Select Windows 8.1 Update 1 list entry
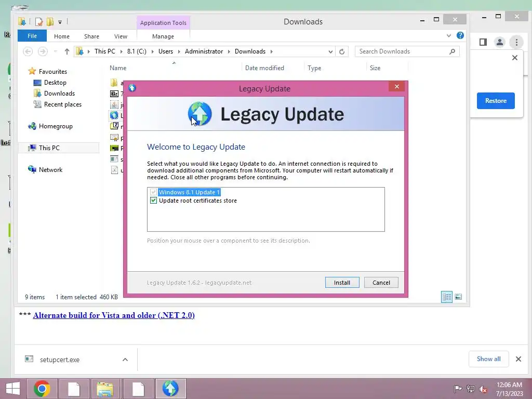 [189, 192]
